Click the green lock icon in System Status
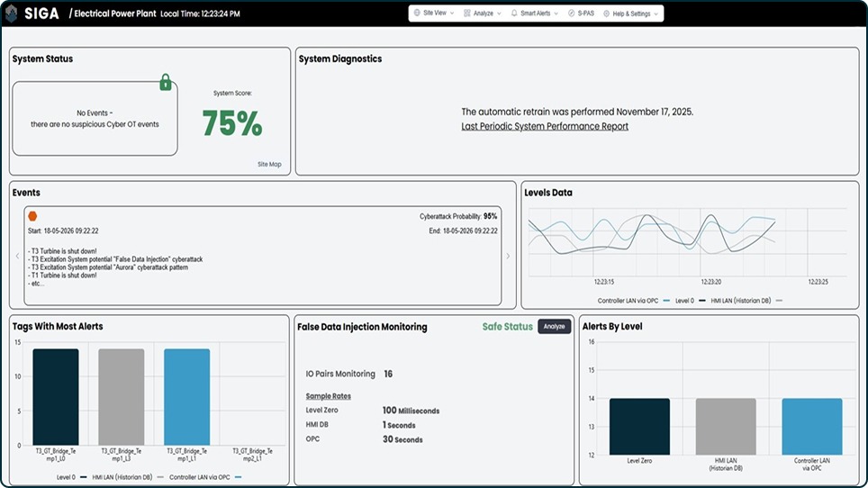Screen dimensions: 868x488 166,83
